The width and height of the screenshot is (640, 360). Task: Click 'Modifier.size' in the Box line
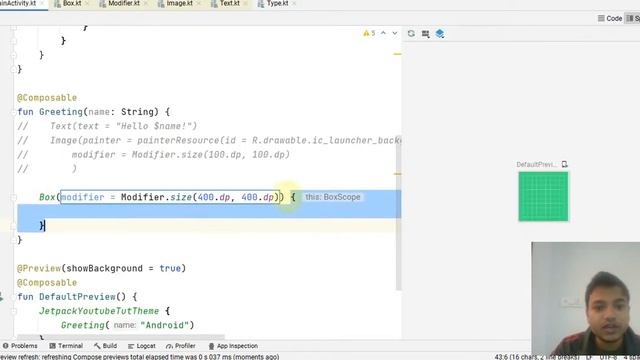click(156, 197)
